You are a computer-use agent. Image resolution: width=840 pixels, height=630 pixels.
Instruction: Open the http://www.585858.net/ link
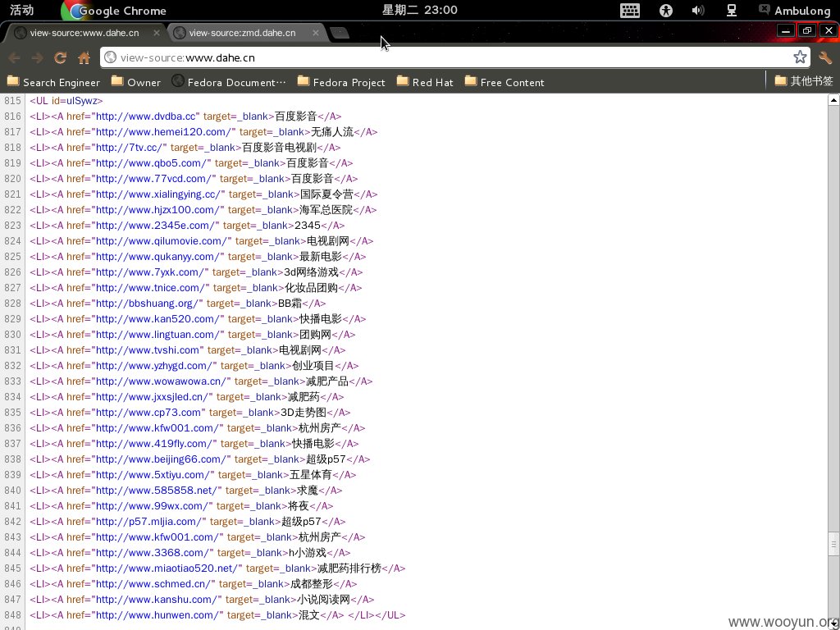[157, 490]
